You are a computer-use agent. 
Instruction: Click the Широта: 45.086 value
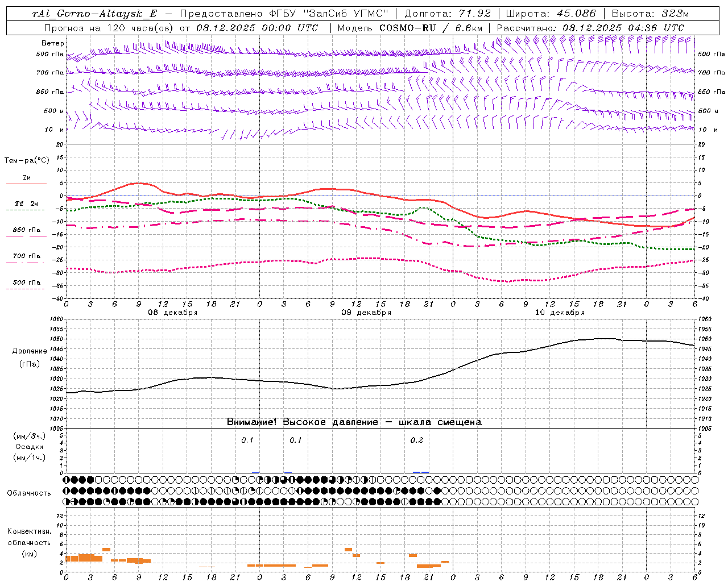pos(551,14)
